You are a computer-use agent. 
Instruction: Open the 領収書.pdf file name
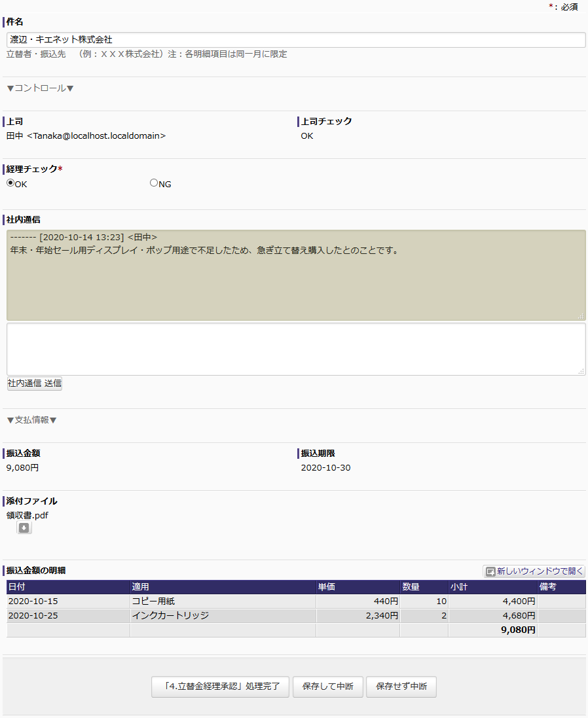point(28,515)
